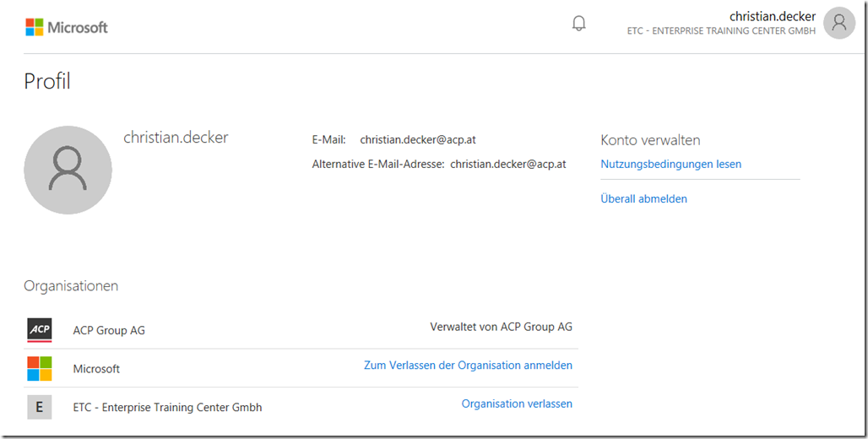Click the ACP Group AG logo

pyautogui.click(x=40, y=330)
